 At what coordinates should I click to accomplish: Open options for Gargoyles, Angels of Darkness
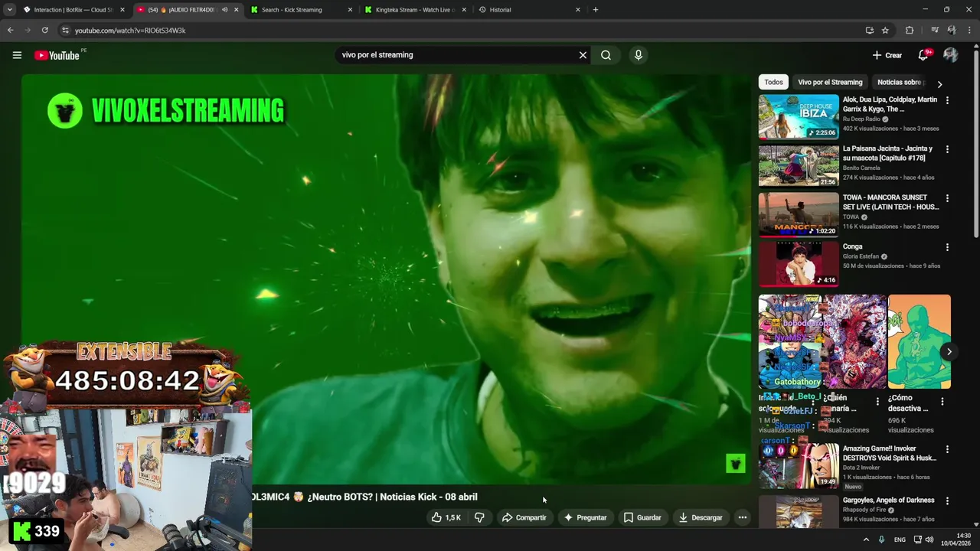click(947, 500)
